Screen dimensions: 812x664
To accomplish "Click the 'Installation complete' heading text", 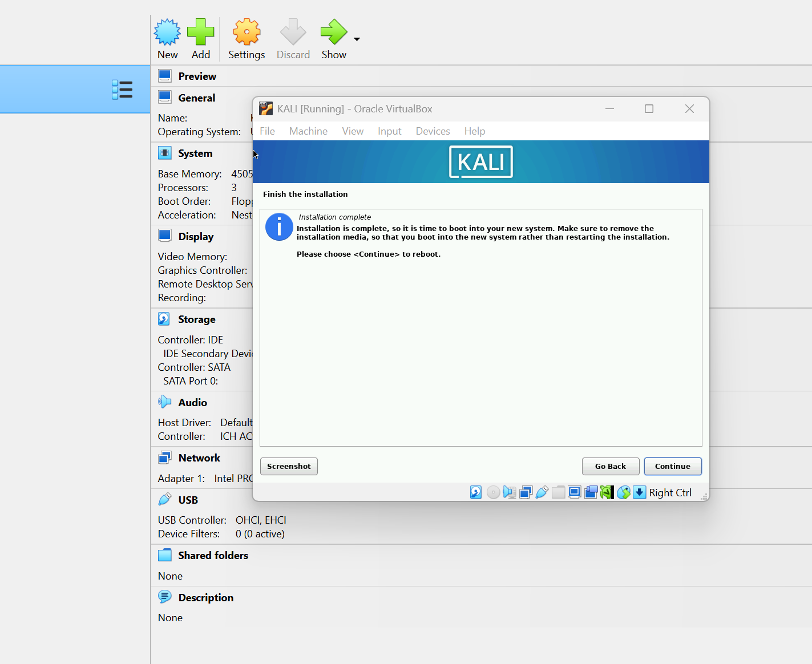I will click(x=335, y=217).
